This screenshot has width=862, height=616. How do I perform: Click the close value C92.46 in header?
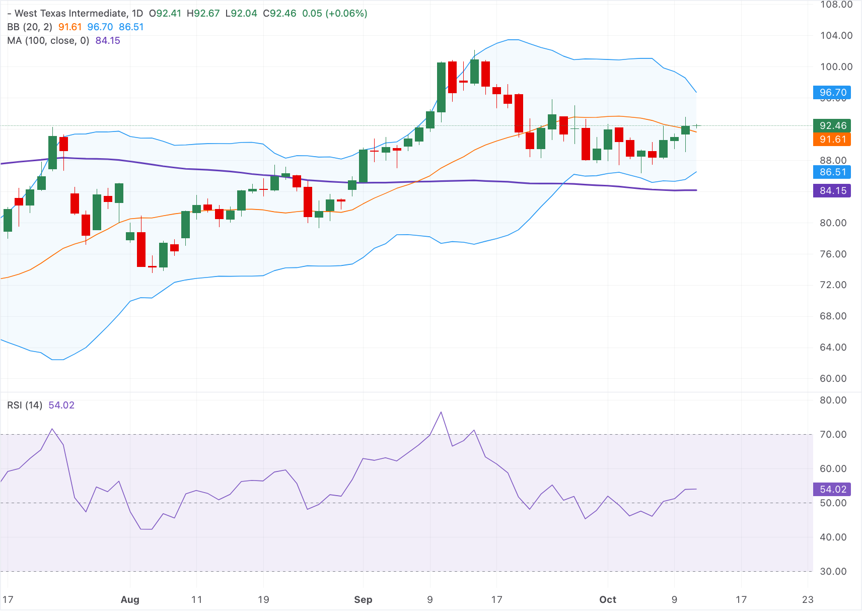tap(279, 13)
